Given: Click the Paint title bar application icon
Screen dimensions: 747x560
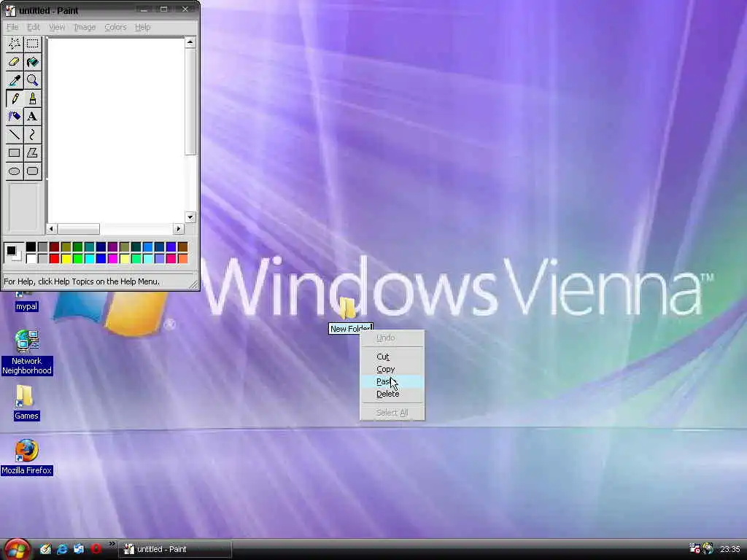Looking at the screenshot, I should [10, 10].
